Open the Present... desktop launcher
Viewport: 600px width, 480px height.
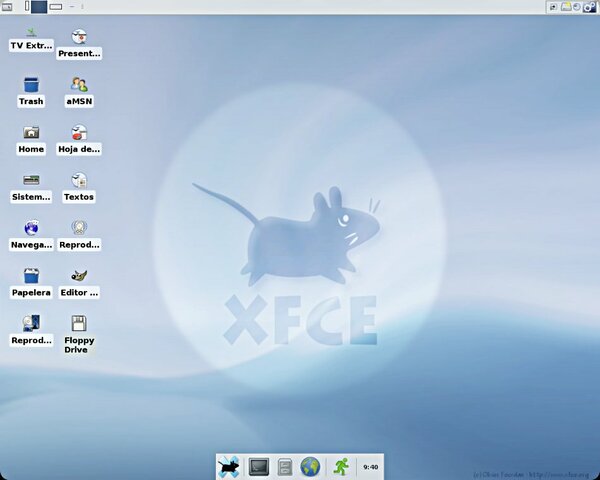pyautogui.click(x=79, y=44)
